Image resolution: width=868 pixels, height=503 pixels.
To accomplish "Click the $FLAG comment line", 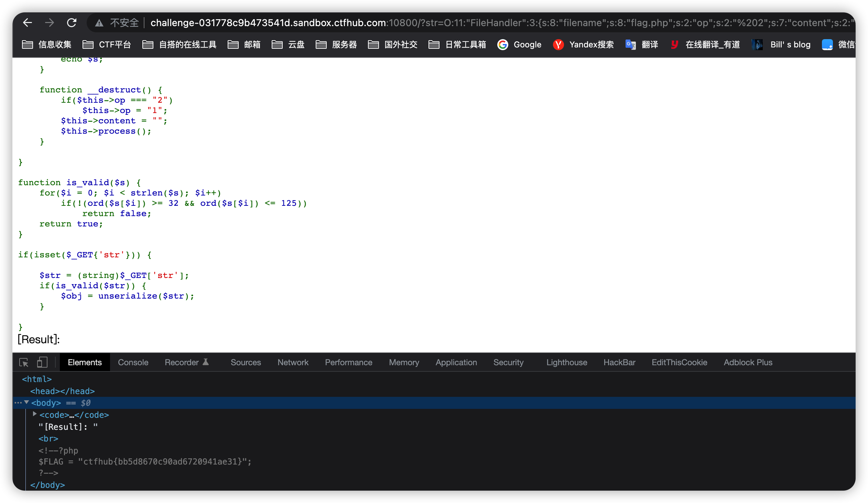I will 145,461.
